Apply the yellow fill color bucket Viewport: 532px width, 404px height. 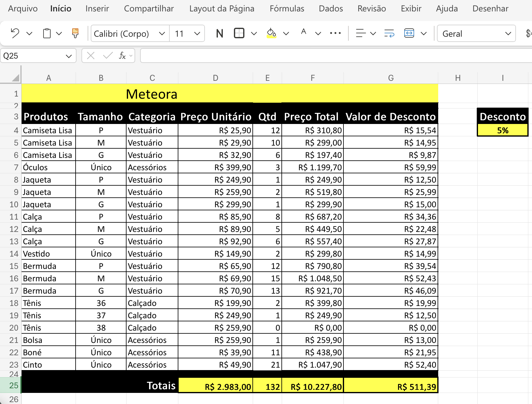pyautogui.click(x=272, y=33)
